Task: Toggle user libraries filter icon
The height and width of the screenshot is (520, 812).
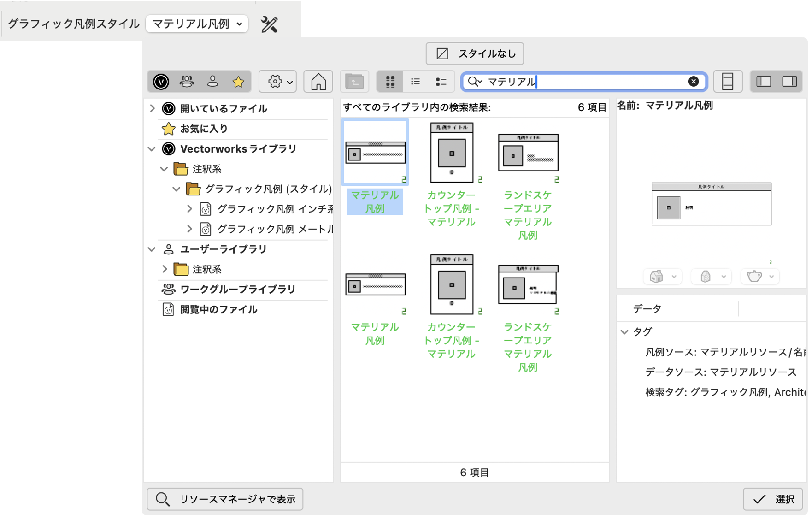Action: [212, 82]
